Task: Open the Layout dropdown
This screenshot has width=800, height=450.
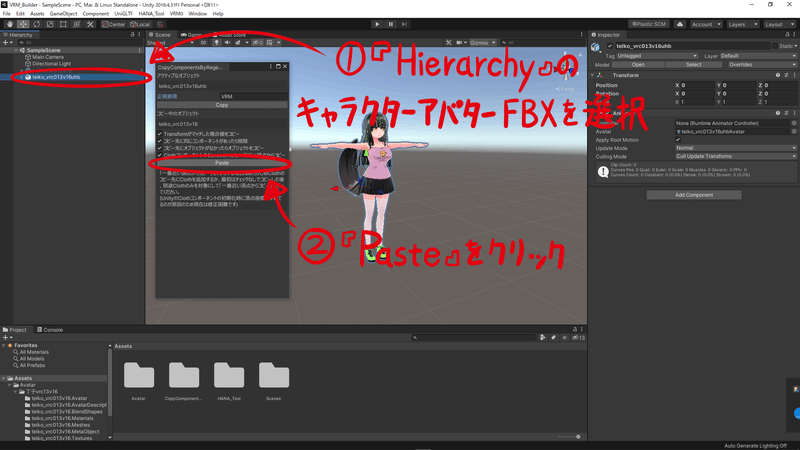Action: [779, 24]
